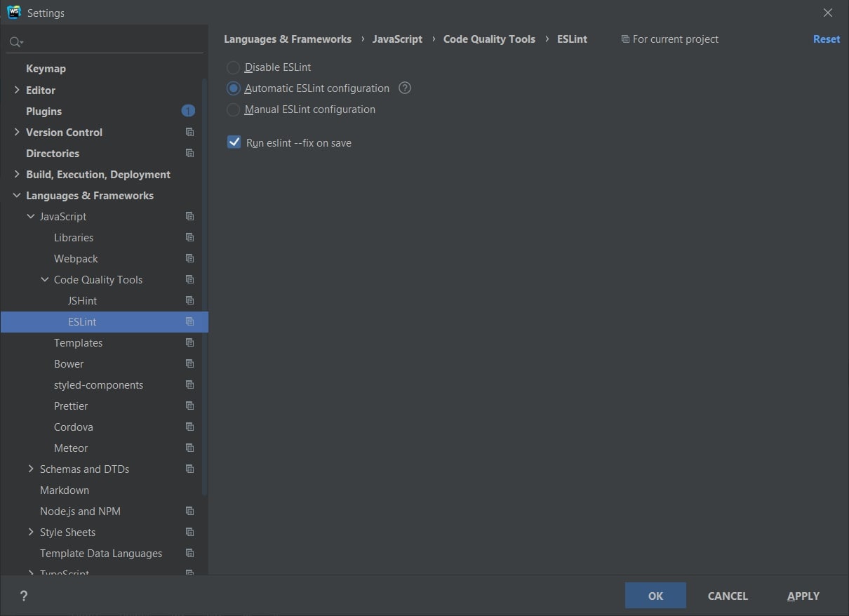Open the Keymap settings page

(x=46, y=69)
